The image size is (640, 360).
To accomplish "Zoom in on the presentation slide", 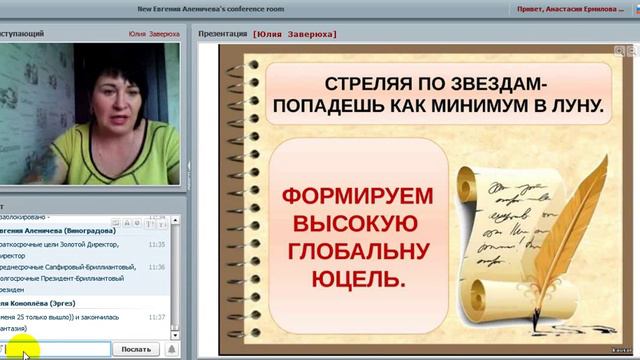I will (x=619, y=51).
